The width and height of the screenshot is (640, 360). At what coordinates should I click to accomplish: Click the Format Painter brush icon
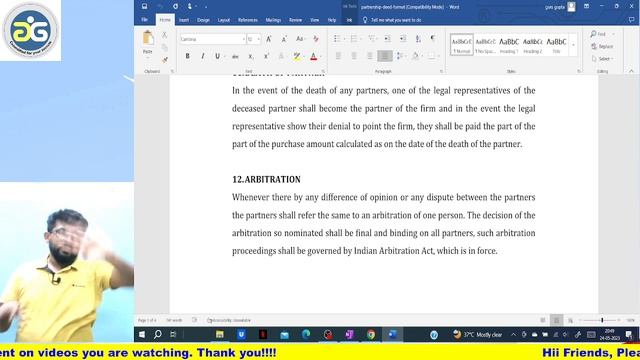[164, 60]
